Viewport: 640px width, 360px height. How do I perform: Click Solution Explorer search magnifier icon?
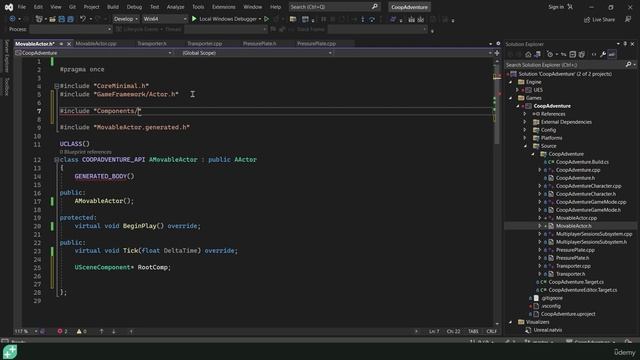pos(629,64)
